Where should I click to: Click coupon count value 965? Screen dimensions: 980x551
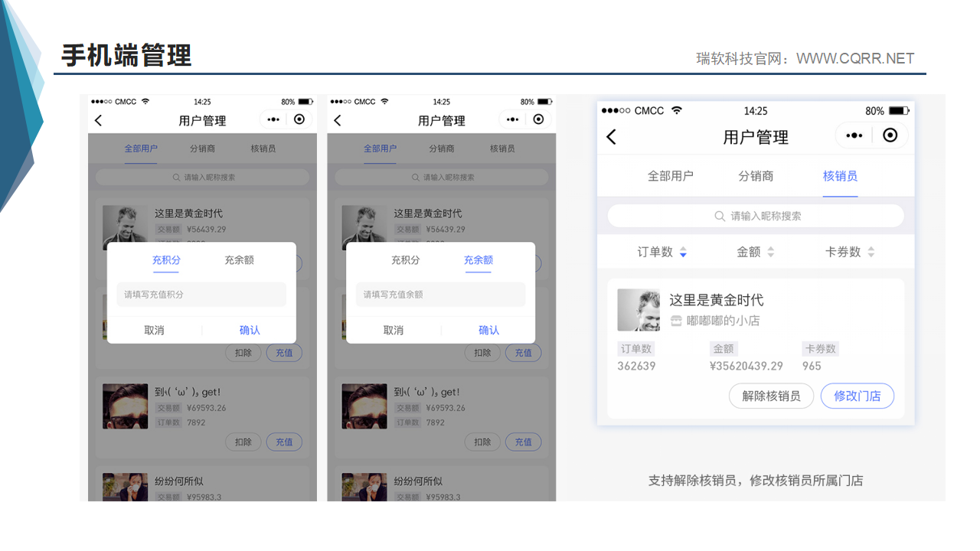(x=812, y=366)
